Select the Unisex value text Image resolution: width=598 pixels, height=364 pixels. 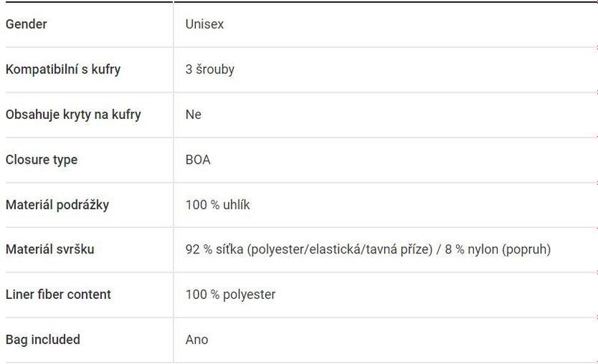(x=204, y=24)
